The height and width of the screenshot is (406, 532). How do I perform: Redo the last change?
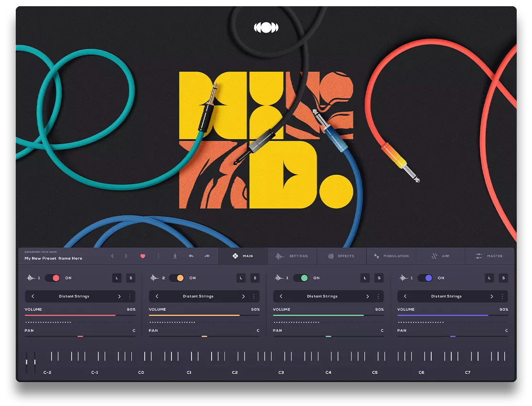coord(206,256)
